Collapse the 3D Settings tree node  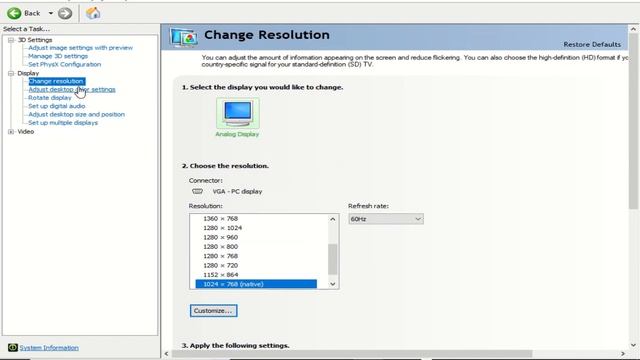(11, 40)
